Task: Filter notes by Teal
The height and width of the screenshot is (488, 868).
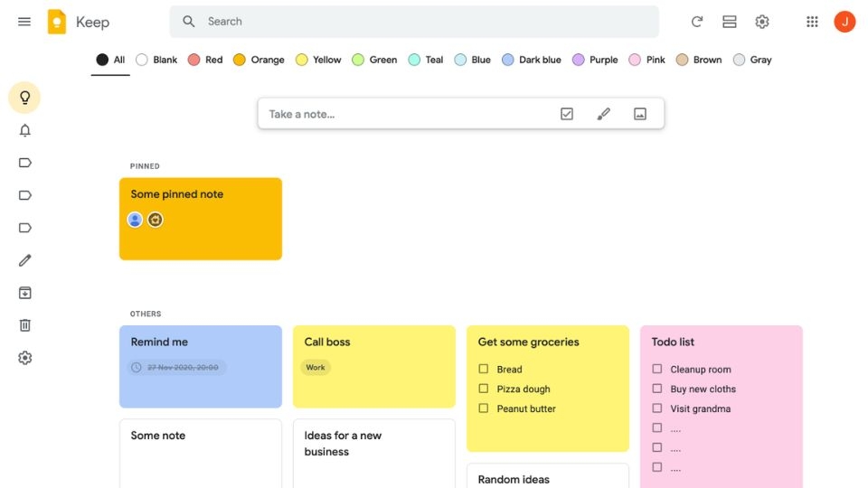Action: [426, 60]
